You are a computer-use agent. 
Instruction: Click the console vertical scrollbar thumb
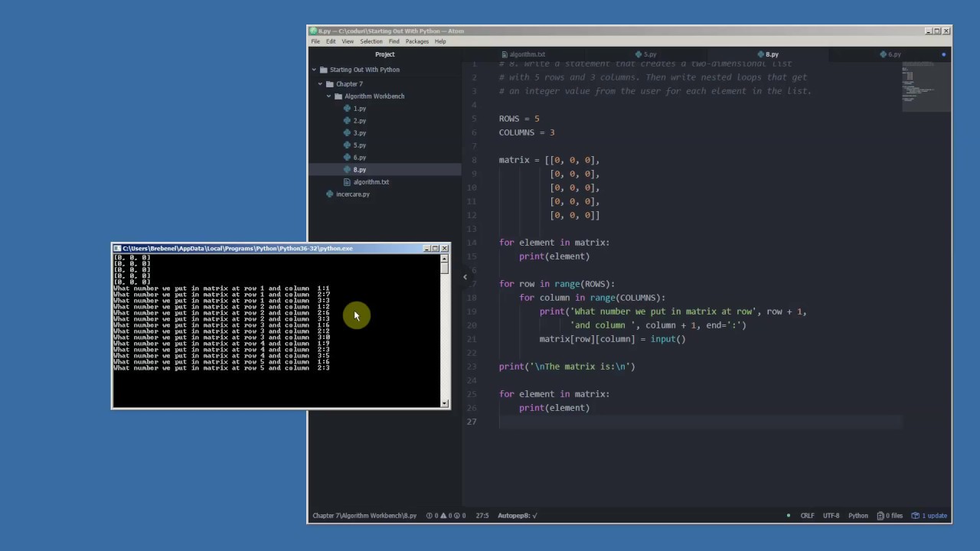point(444,268)
